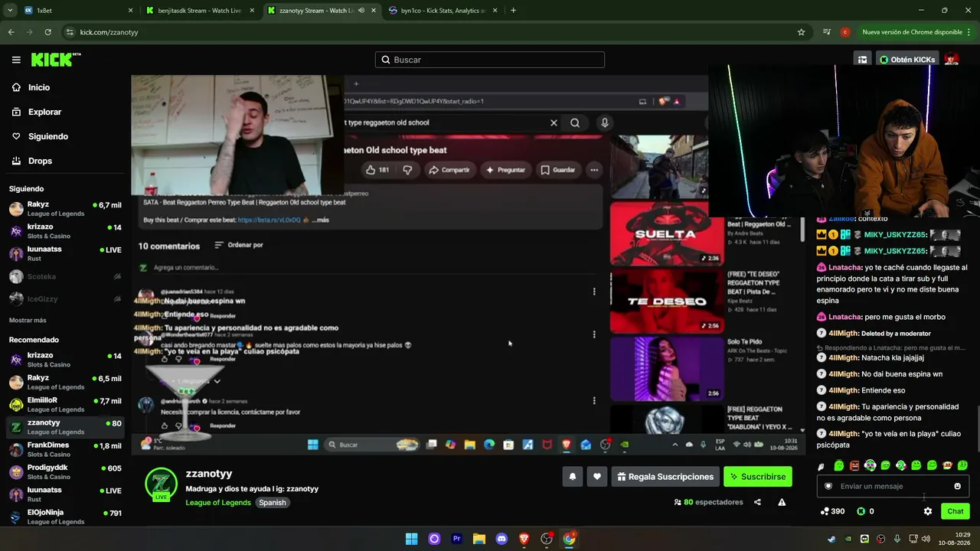Open the recommended ElmiilloR channel
This screenshot has height=551, width=980.
point(65,404)
